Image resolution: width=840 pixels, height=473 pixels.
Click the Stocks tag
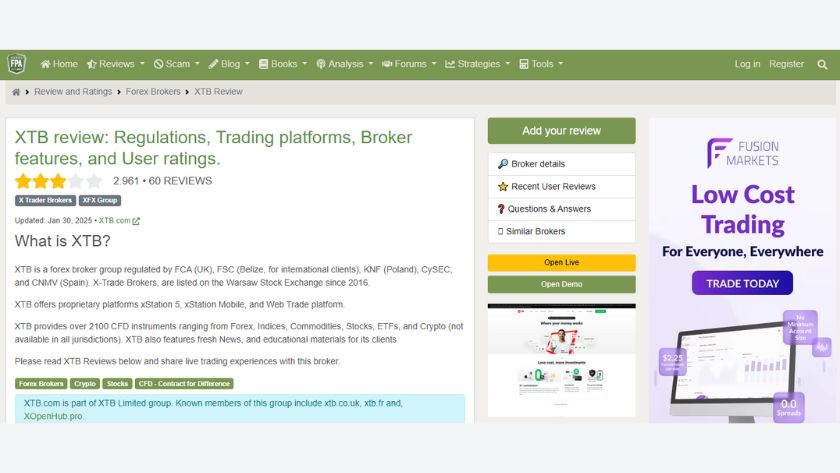tap(117, 384)
